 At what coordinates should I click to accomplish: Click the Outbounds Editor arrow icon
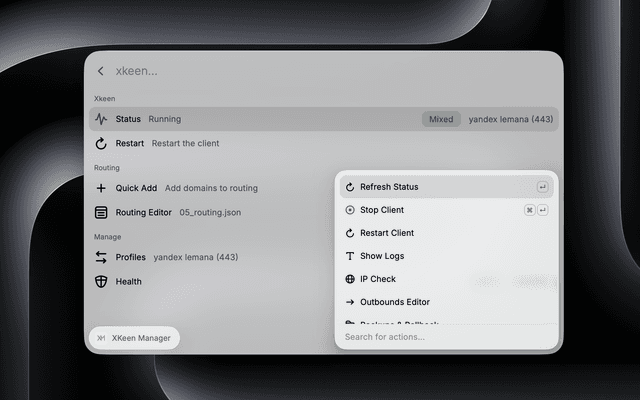click(350, 302)
